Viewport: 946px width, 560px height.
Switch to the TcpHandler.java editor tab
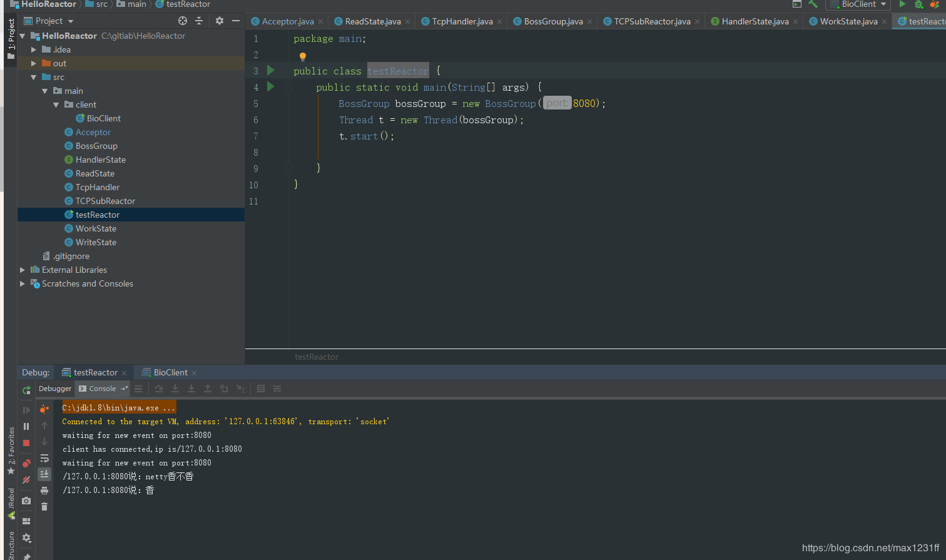coord(462,21)
